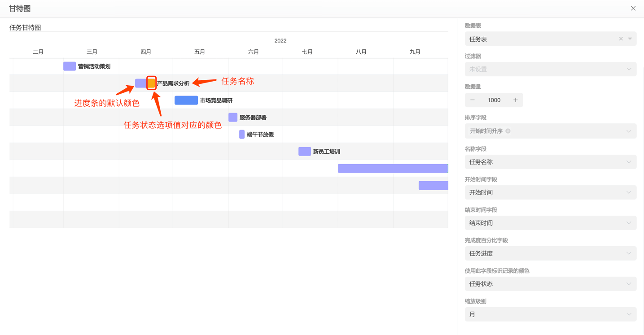Viewport: 644px width, 335px height.
Task: Click the data amount field showing 1000
Action: [494, 100]
